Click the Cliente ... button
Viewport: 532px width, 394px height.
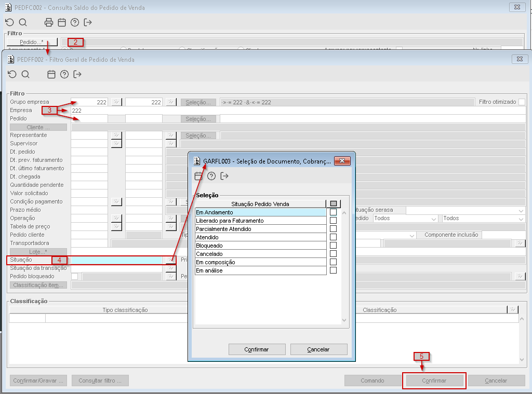click(38, 127)
